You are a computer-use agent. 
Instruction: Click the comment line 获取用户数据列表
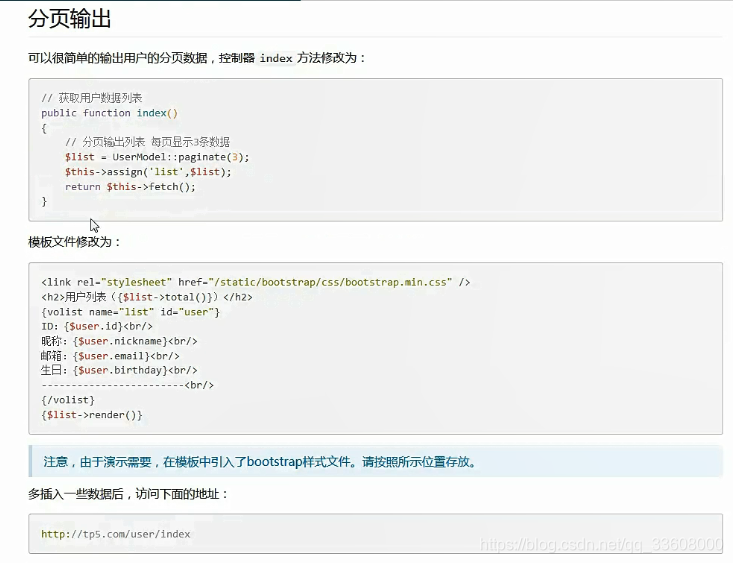tap(92, 98)
